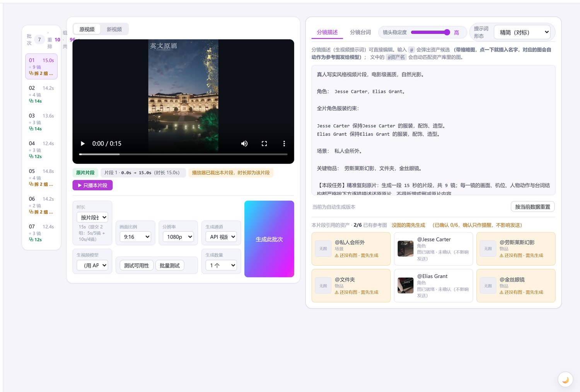Image resolution: width=580 pixels, height=392 pixels.
Task: Click the 无图 placeholder for @金丝眼镜
Action: [x=488, y=286]
